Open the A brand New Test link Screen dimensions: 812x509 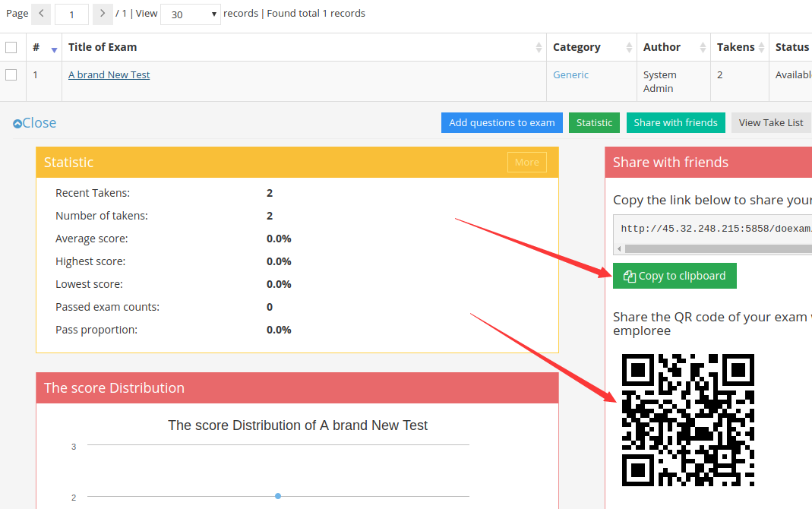(109, 74)
